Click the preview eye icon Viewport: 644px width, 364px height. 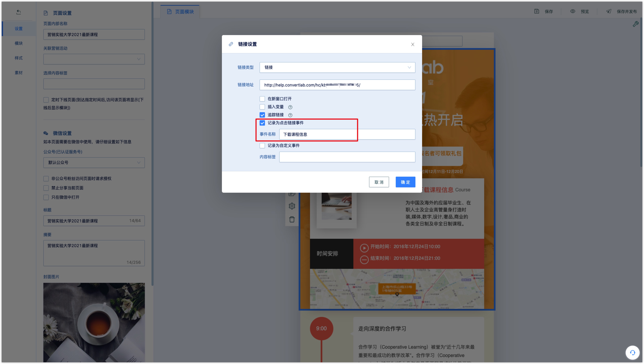572,11
